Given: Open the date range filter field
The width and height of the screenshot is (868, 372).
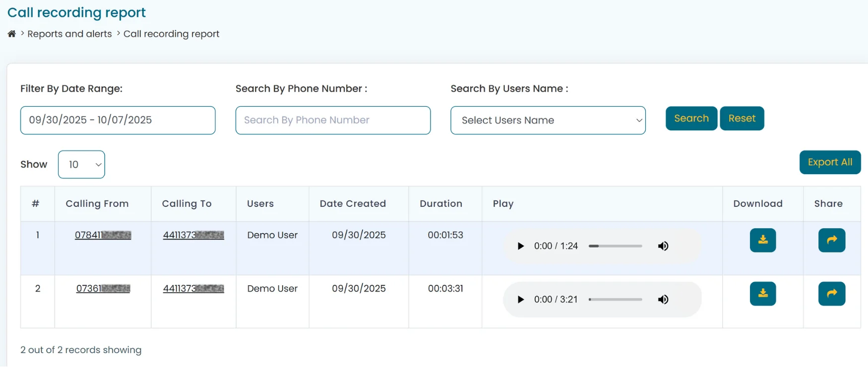Looking at the screenshot, I should pyautogui.click(x=118, y=121).
